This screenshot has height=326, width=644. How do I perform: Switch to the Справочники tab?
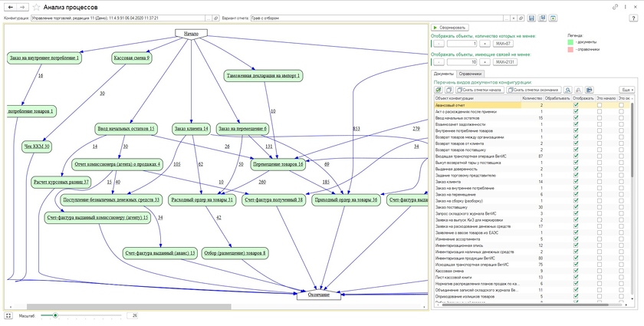(471, 73)
